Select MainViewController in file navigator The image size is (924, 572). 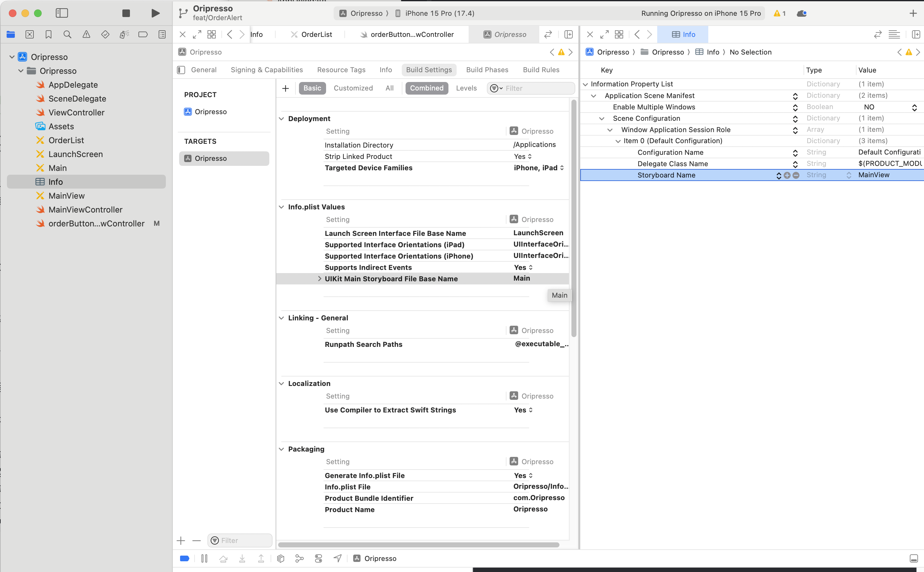85,210
